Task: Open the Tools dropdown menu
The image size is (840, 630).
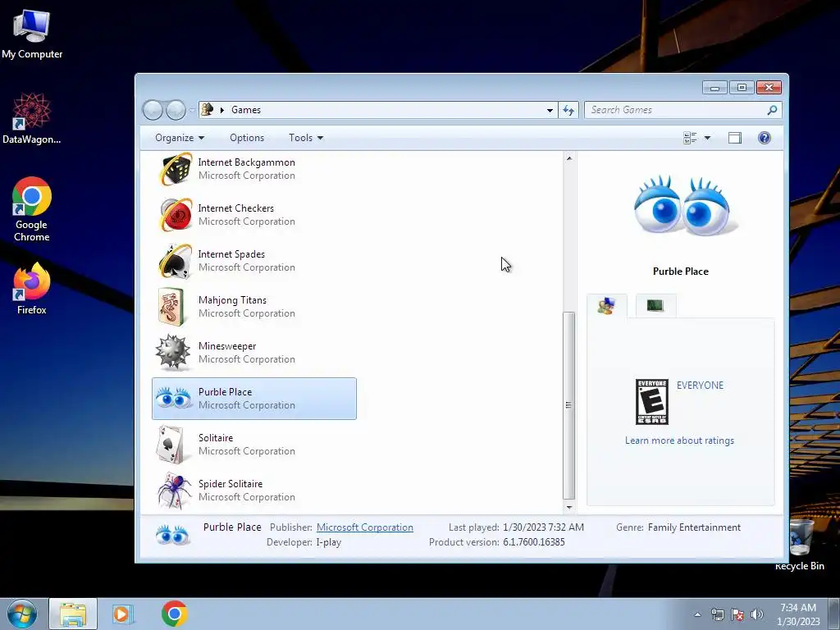Action: click(x=306, y=138)
